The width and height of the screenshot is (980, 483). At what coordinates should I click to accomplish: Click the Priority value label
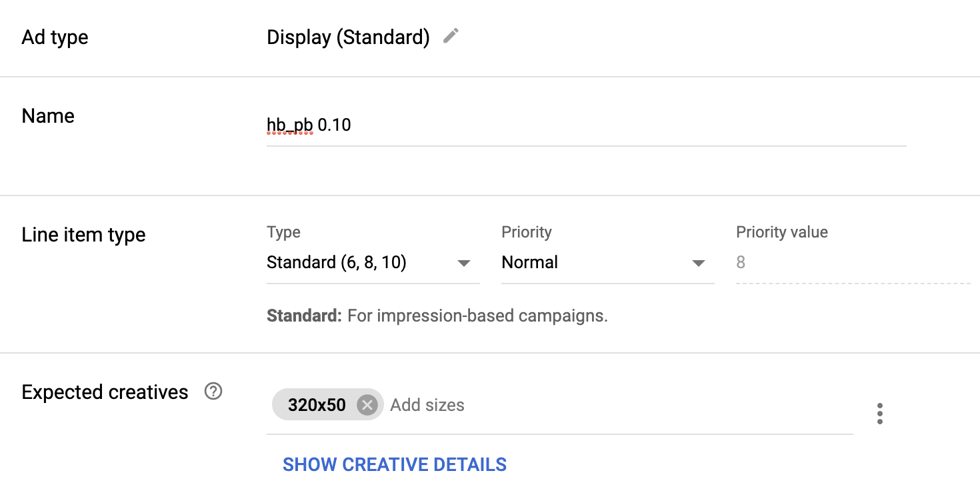click(x=781, y=232)
